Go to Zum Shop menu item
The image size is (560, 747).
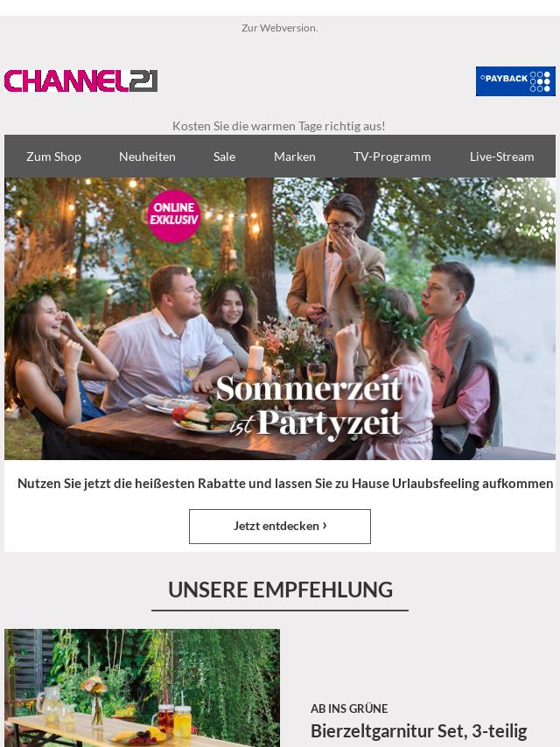coord(54,157)
